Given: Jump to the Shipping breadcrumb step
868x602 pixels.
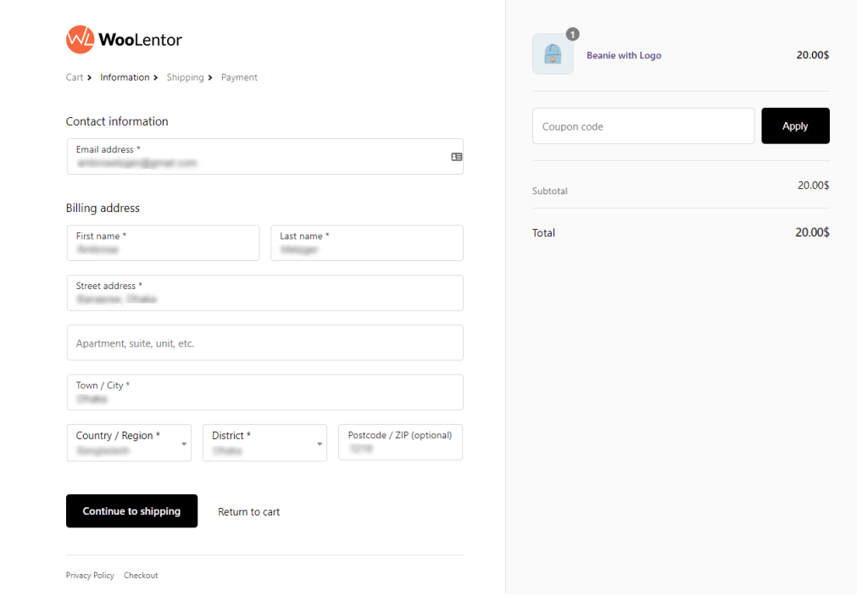Looking at the screenshot, I should (185, 77).
